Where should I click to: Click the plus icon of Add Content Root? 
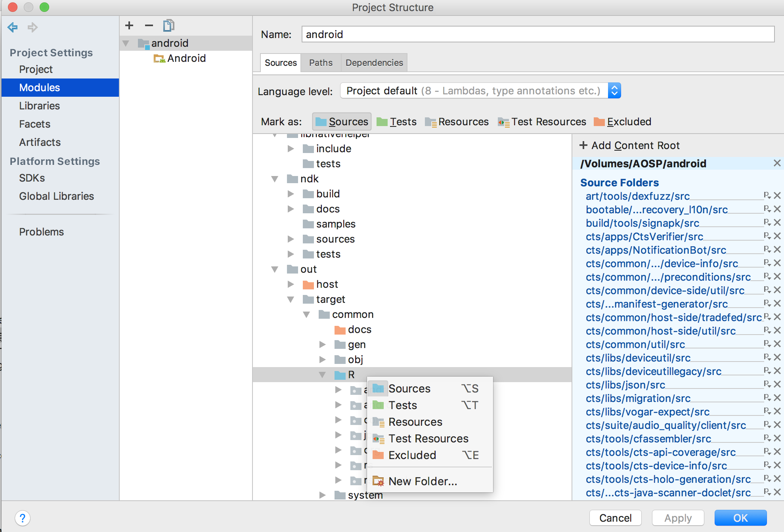coord(583,145)
